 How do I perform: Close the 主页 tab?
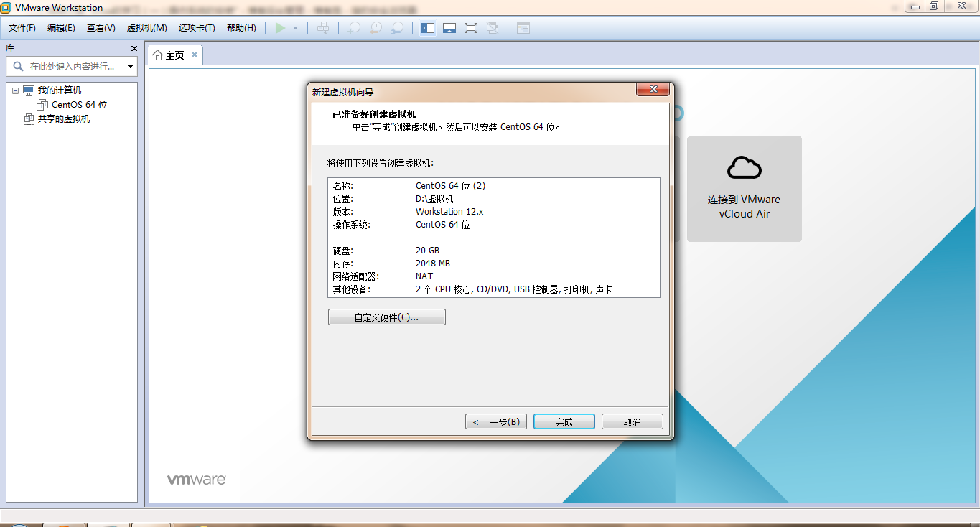[x=195, y=55]
